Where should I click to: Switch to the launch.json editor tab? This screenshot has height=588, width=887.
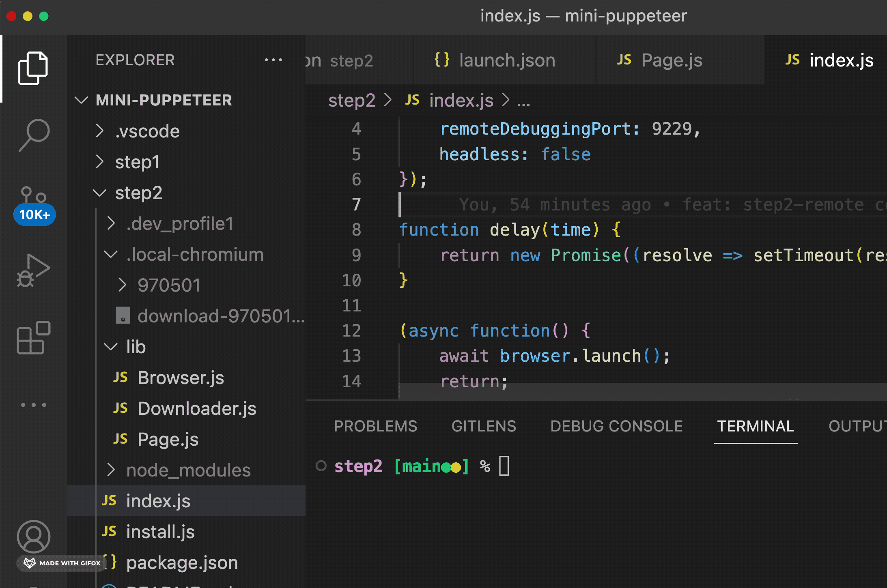[506, 60]
